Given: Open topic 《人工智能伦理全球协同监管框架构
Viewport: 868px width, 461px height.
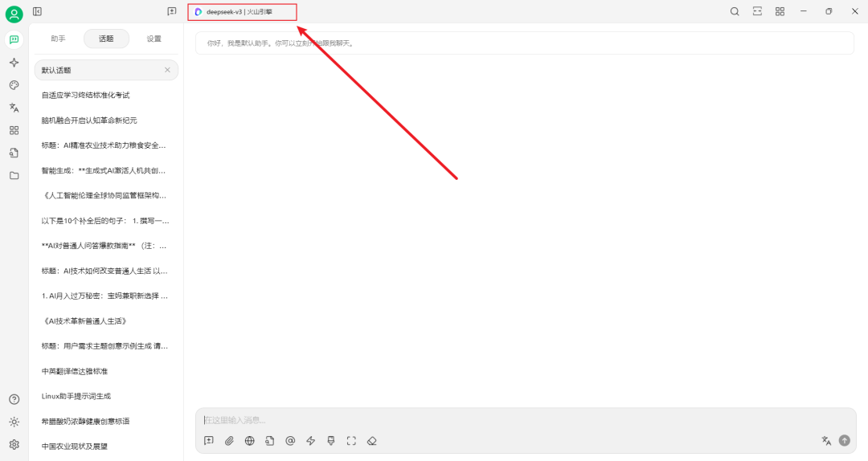Looking at the screenshot, I should [x=106, y=195].
